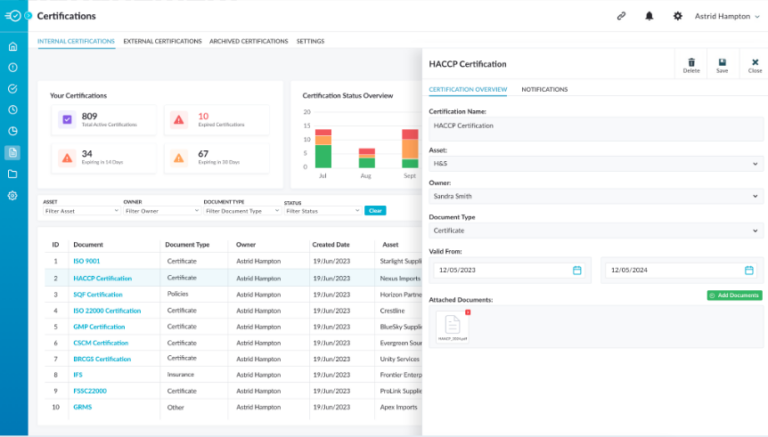Open the Notifications tab in the panel
Screen dimensions: 768x437
(544, 90)
